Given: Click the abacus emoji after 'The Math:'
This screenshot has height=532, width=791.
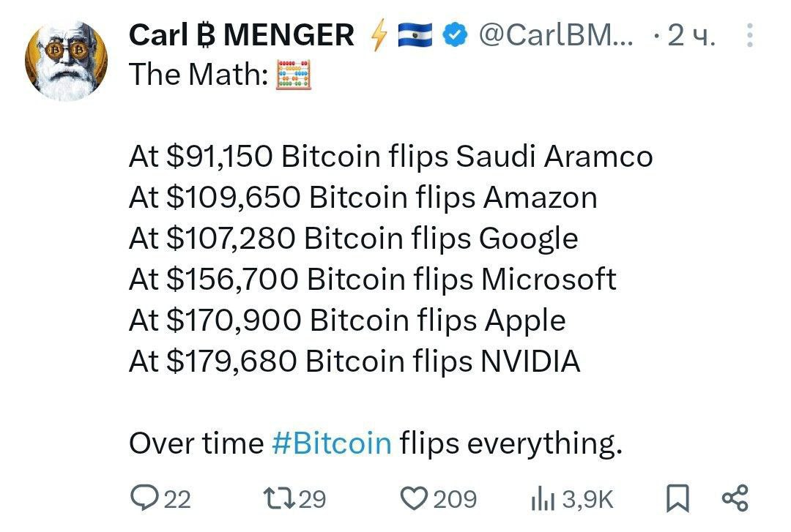Looking at the screenshot, I should [x=294, y=75].
